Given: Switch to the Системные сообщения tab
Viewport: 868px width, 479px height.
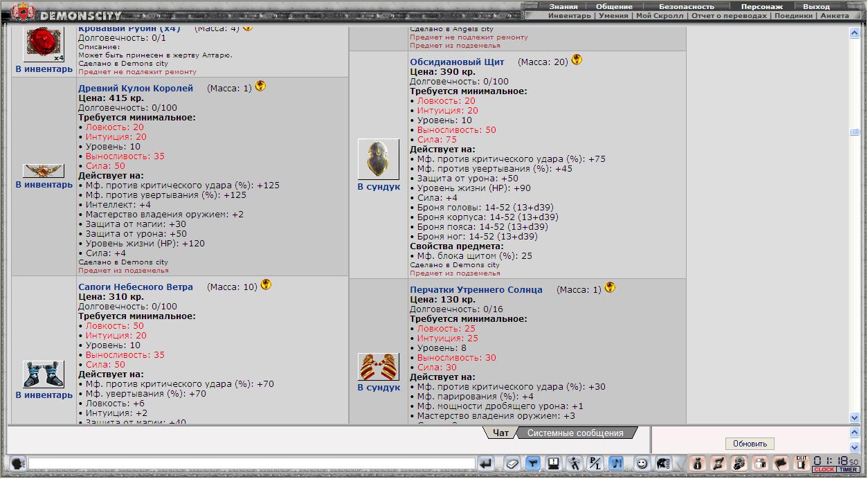Looking at the screenshot, I should pos(575,433).
